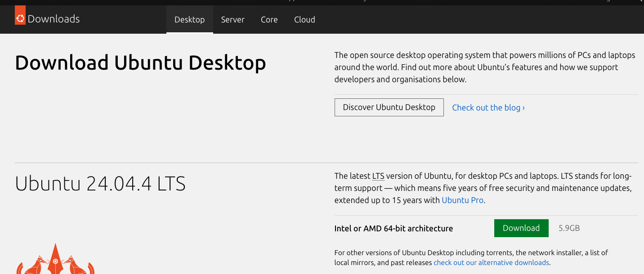Open the Core tab
Image resolution: width=644 pixels, height=274 pixels.
(x=269, y=20)
